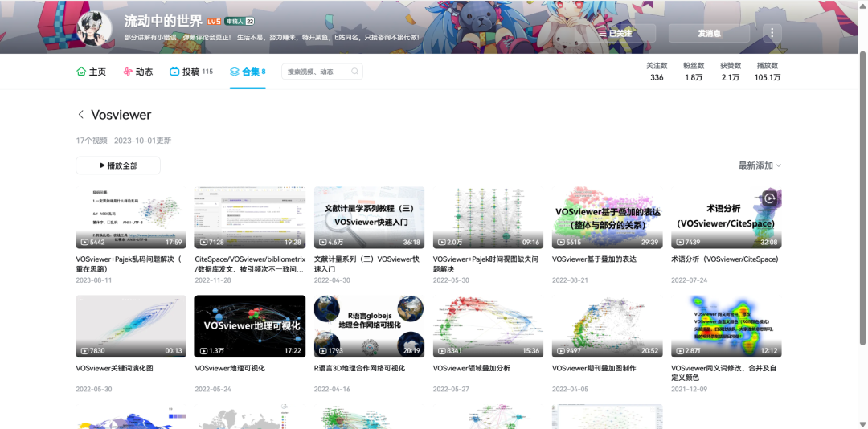Expand the 最新添加 sort dropdown
Viewport: 868px width, 429px height.
[759, 165]
